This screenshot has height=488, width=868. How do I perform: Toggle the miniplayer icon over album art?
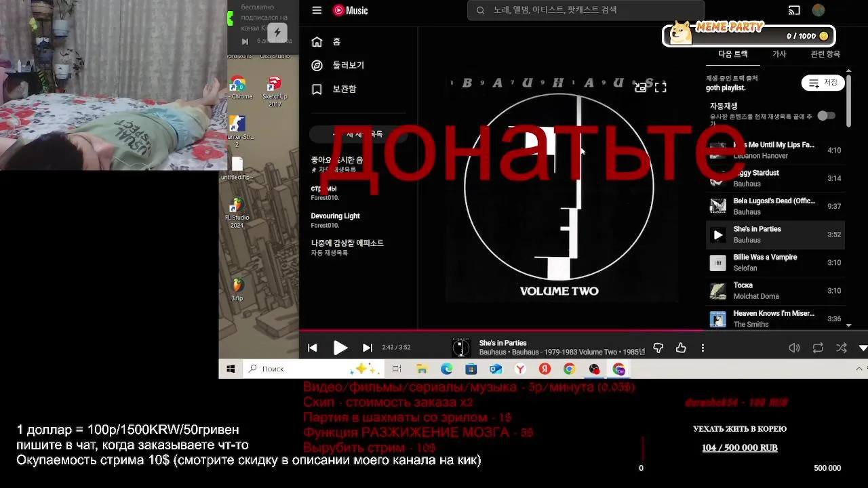[640, 87]
